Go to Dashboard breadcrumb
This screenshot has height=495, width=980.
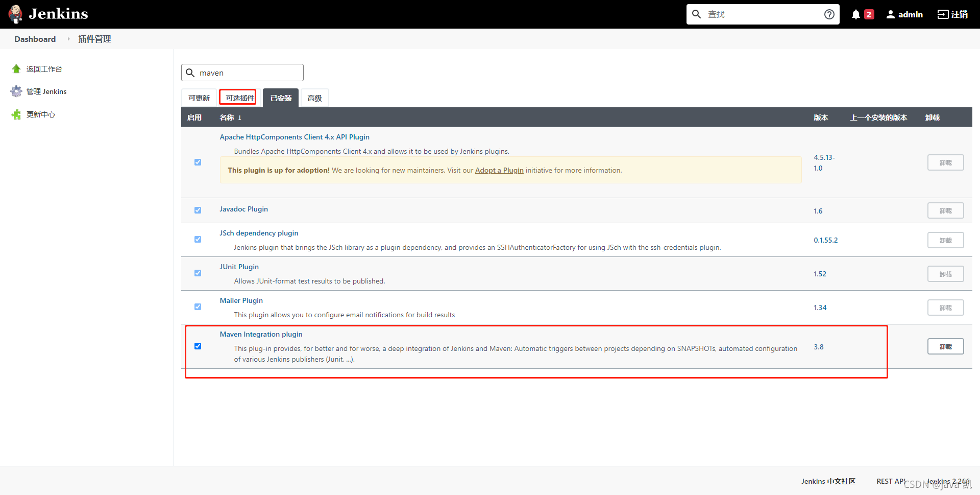point(35,39)
